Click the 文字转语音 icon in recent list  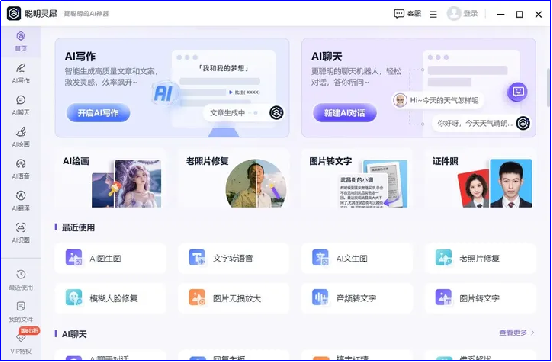[197, 257]
